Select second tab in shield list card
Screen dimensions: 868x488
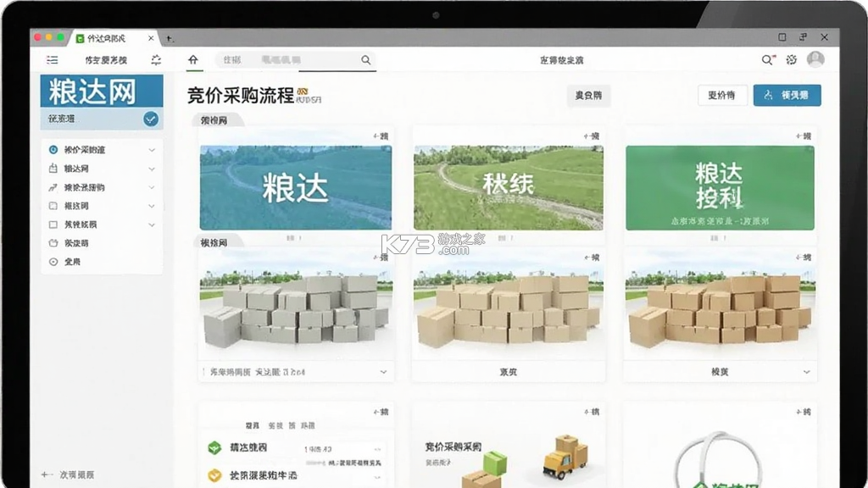pyautogui.click(x=275, y=425)
